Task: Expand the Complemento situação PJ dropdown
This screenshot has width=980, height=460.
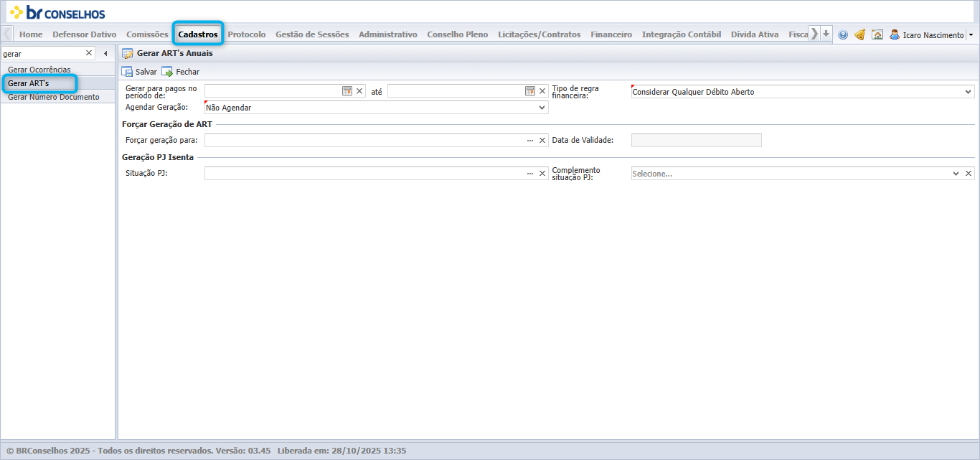Action: (956, 174)
